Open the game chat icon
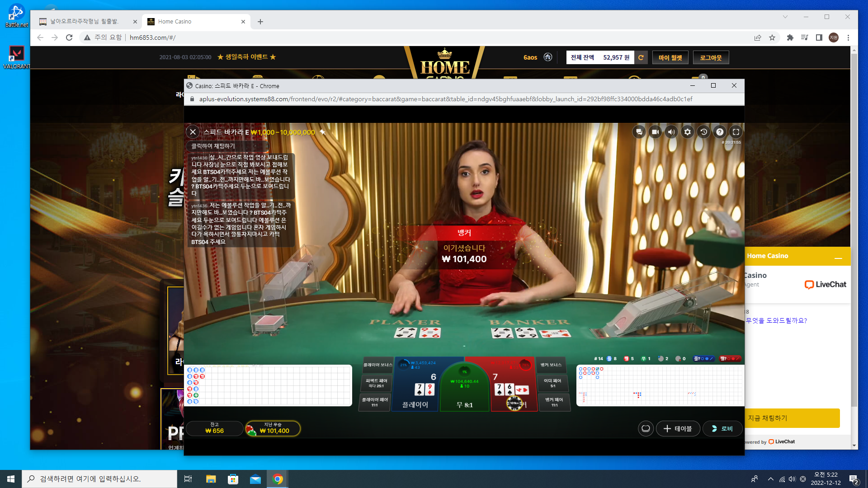 coord(639,132)
